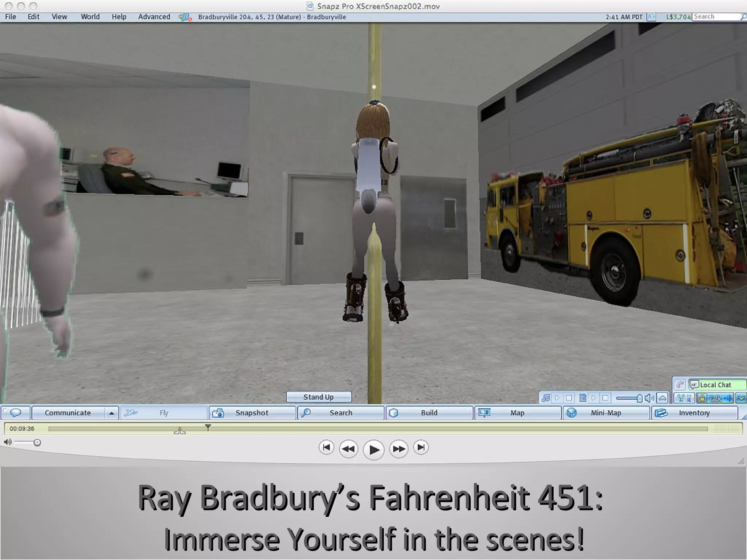Expand the volume controls up-chevron
The image size is (747, 560).
click(663, 398)
